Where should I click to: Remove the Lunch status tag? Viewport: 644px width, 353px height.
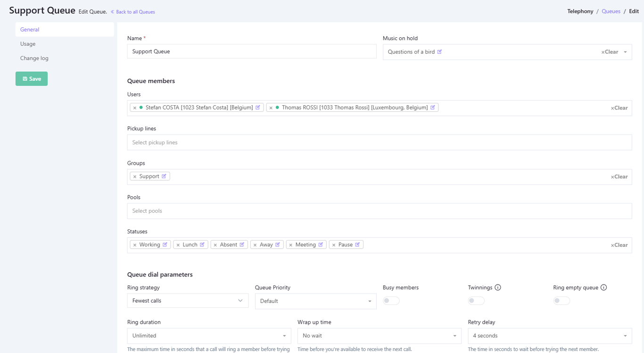click(x=178, y=245)
